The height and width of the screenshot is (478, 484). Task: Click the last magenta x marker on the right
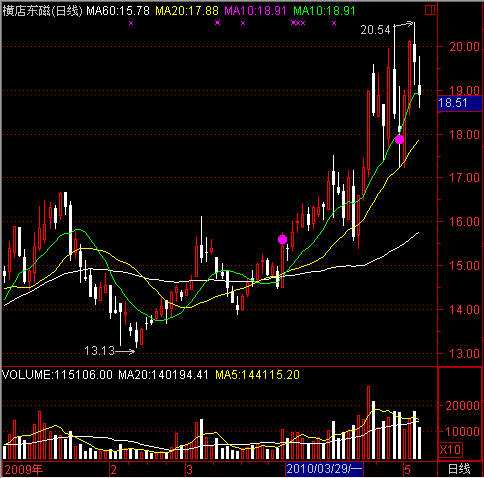[334, 23]
